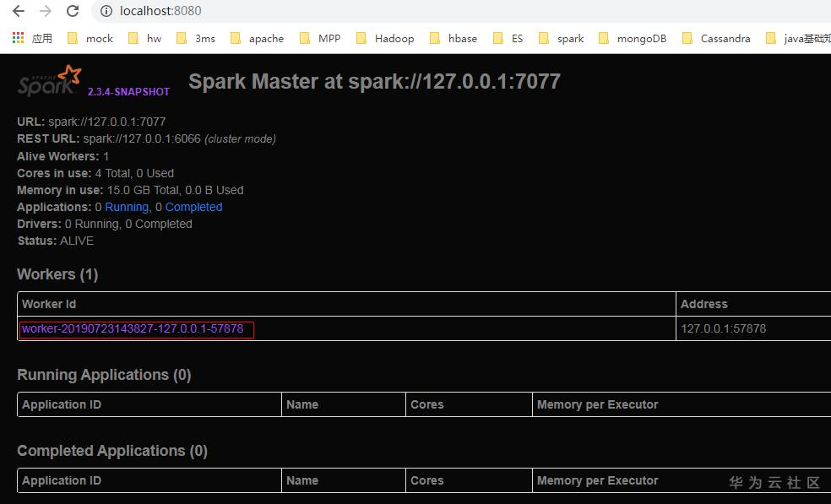The image size is (831, 504).
Task: Click the Alive Workers: 1 line
Action: 63,156
